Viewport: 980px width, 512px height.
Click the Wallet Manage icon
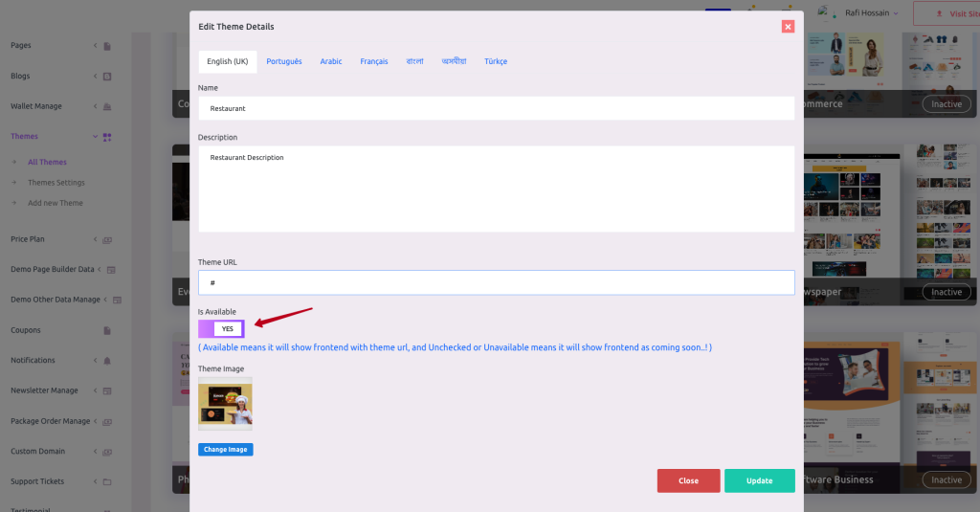(x=107, y=106)
